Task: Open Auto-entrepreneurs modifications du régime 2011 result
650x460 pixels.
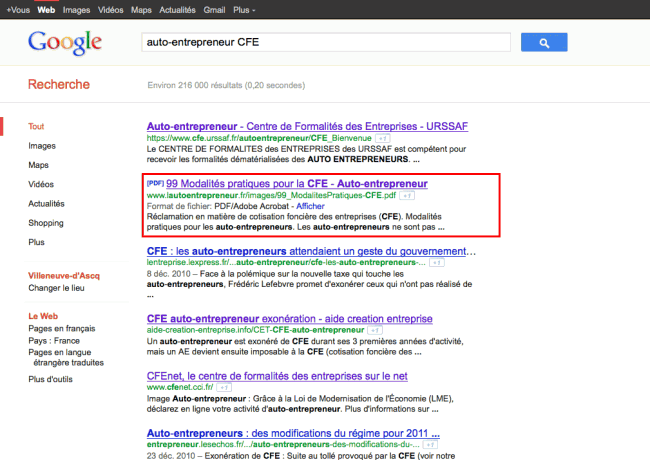Action: pyautogui.click(x=293, y=433)
